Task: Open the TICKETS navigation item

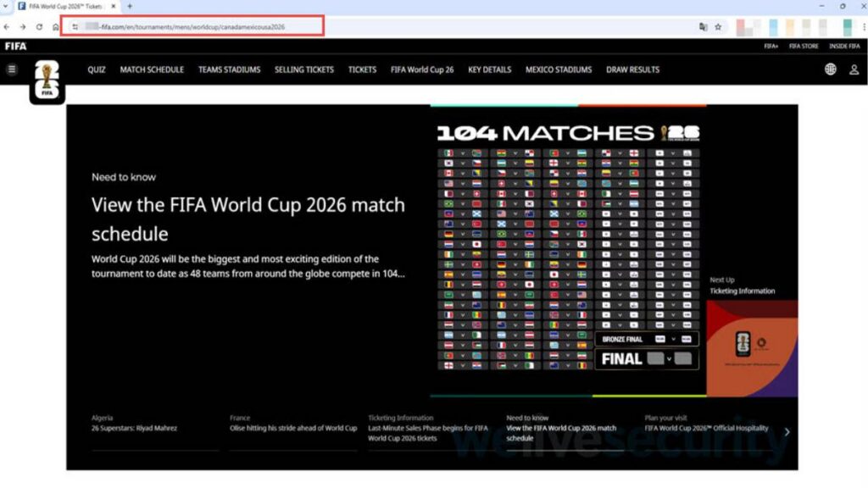Action: (362, 69)
